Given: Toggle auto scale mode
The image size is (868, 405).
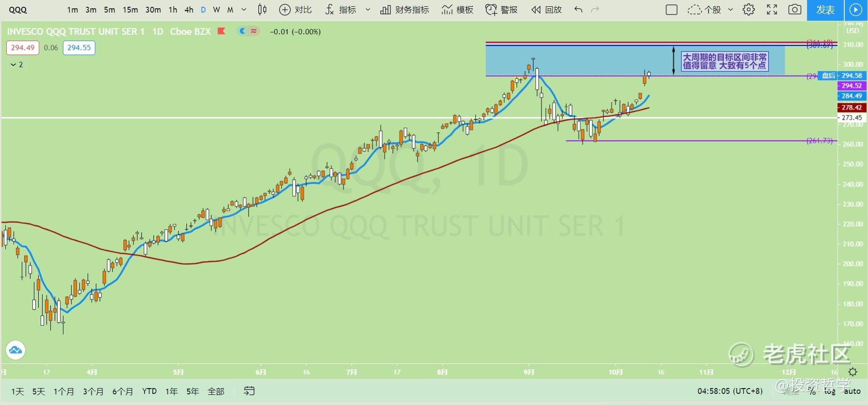Looking at the screenshot, I should pos(852,391).
